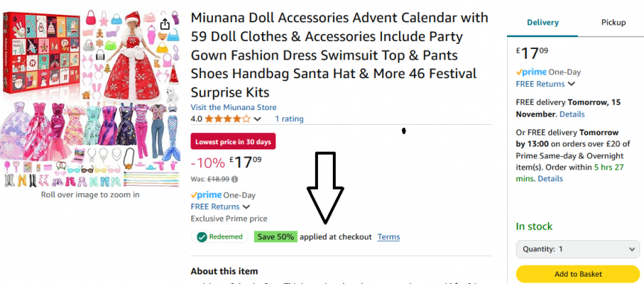Click the share icon on product image
644x284 pixels.
(x=165, y=25)
